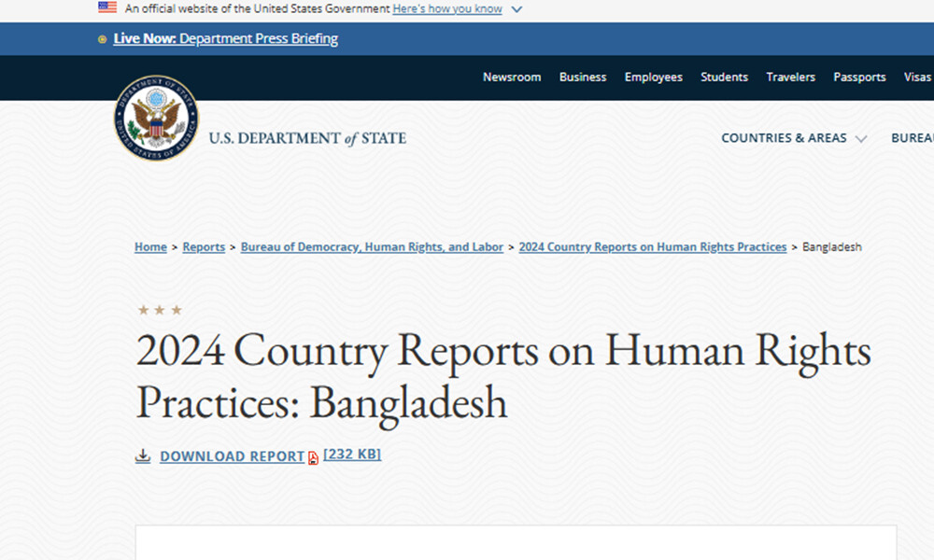
Task: Expand the Countries & Areas dropdown
Action: tap(793, 138)
